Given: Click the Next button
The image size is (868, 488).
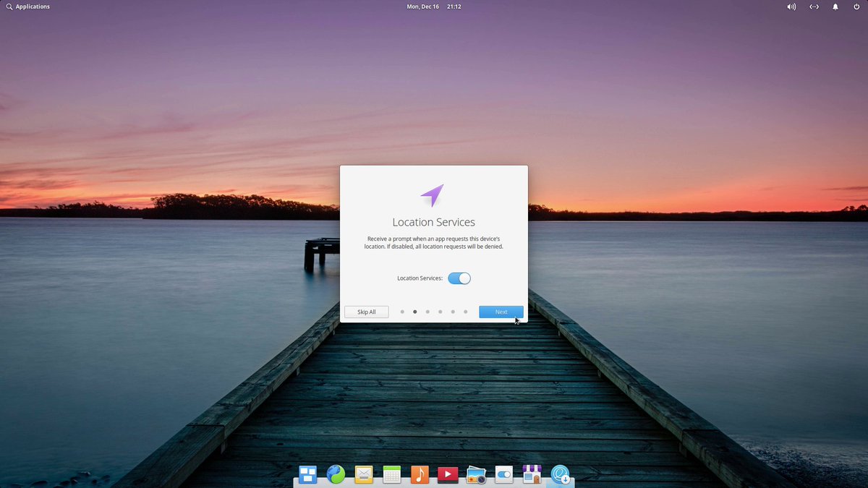Looking at the screenshot, I should pyautogui.click(x=501, y=312).
